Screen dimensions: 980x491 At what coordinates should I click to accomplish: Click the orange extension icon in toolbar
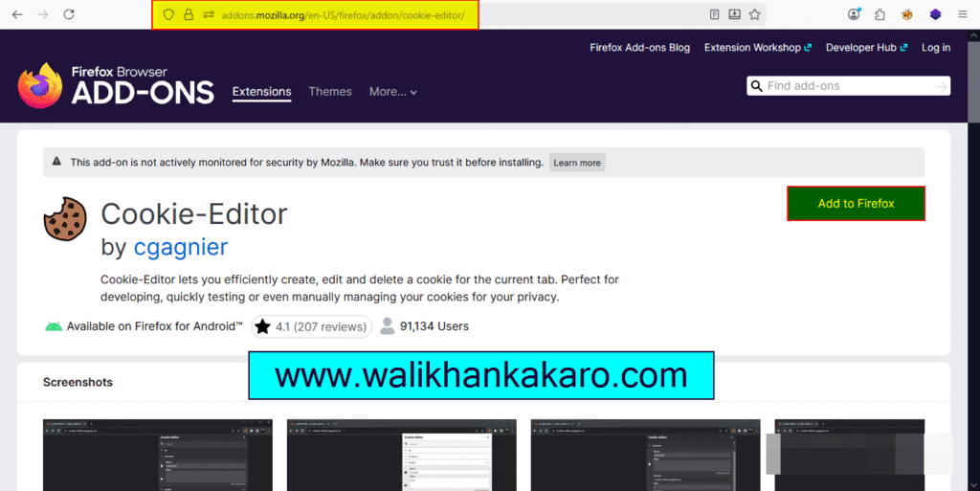point(907,14)
